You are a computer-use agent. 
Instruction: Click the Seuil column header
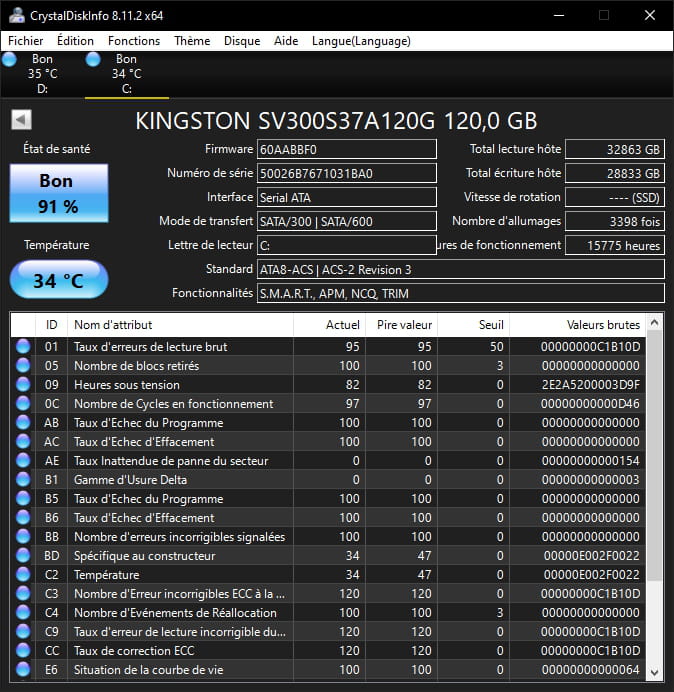tap(474, 325)
